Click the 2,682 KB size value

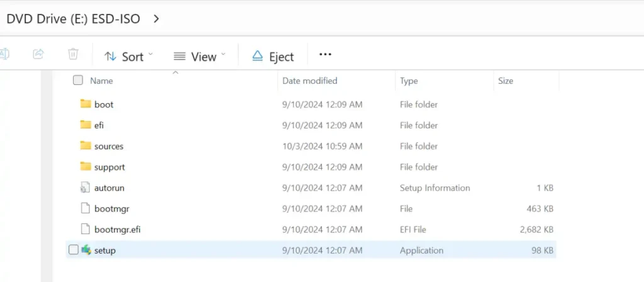tap(536, 229)
